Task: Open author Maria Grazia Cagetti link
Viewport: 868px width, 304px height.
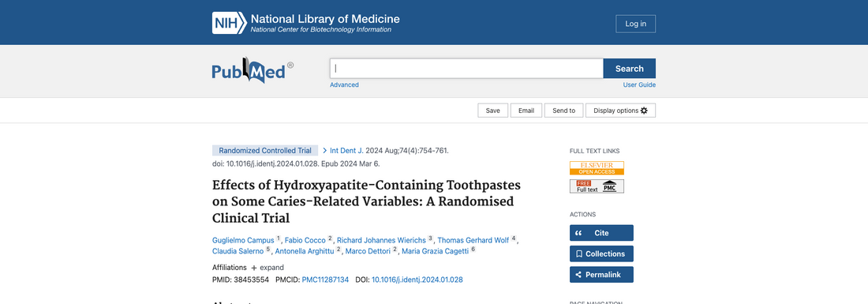Action: tap(435, 251)
